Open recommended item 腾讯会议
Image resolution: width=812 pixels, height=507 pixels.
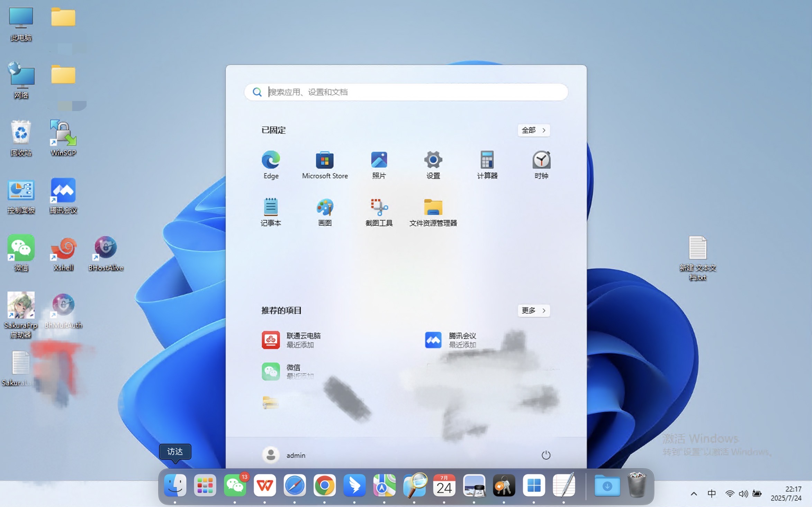point(451,340)
